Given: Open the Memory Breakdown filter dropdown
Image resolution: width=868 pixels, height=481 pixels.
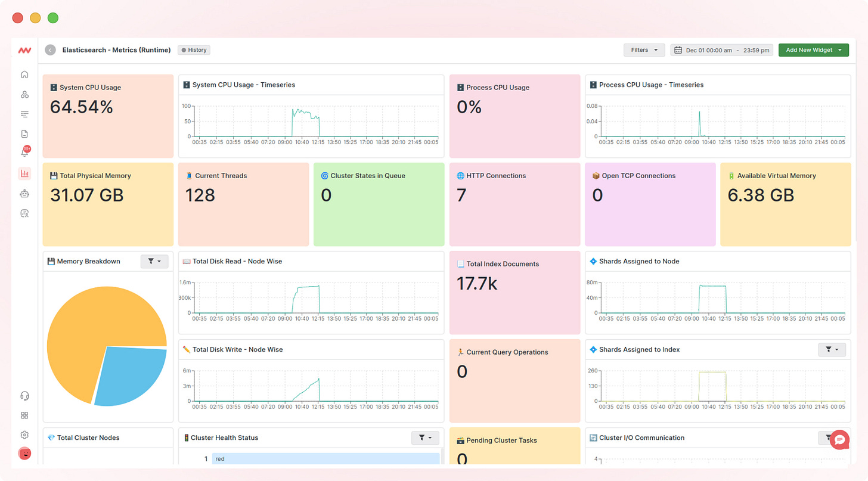Looking at the screenshot, I should point(154,261).
